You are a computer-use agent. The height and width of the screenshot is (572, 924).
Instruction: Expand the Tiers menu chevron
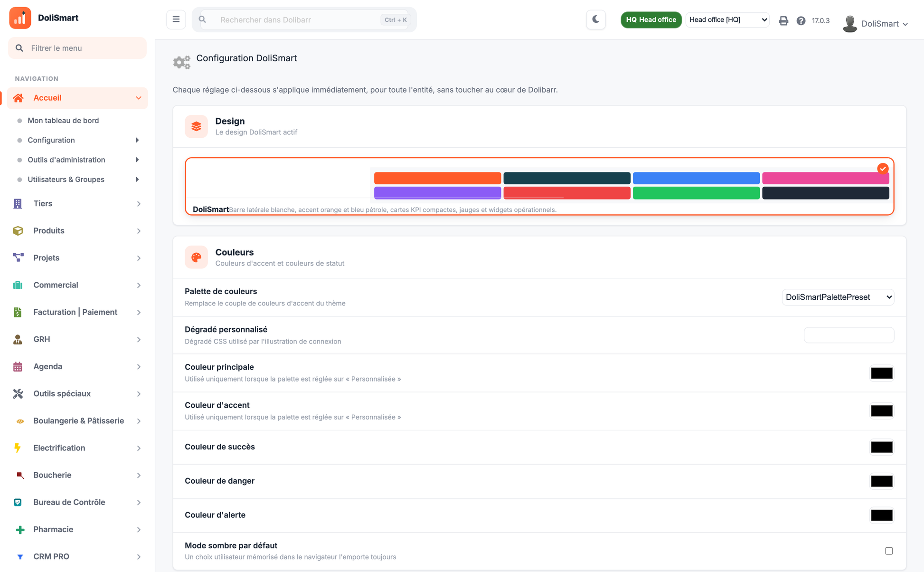click(x=139, y=204)
